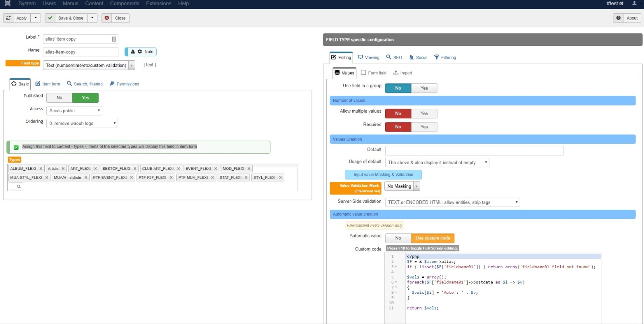Viewport: 644px width, 324px height.
Task: Open the Field type dropdown
Action: [x=89, y=65]
